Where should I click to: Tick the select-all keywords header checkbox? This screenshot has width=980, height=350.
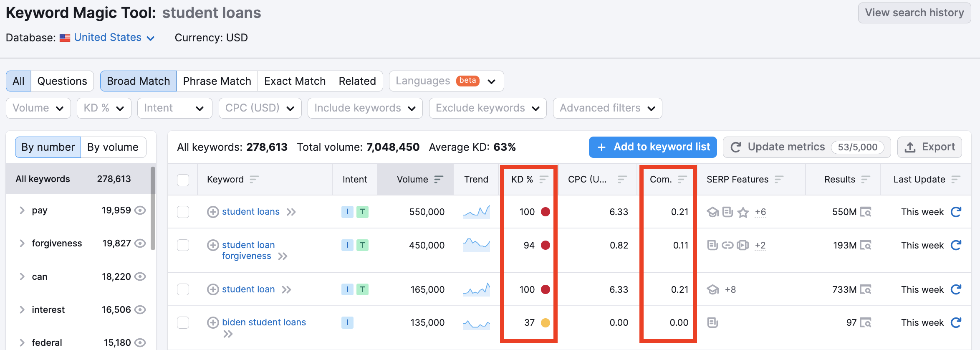(183, 180)
